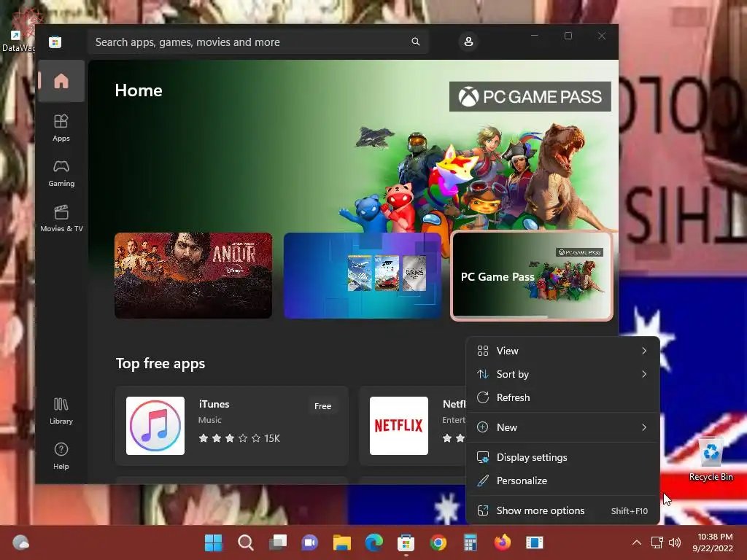Click the PC GAME PASS hero logo
The width and height of the screenshot is (747, 560).
click(530, 97)
